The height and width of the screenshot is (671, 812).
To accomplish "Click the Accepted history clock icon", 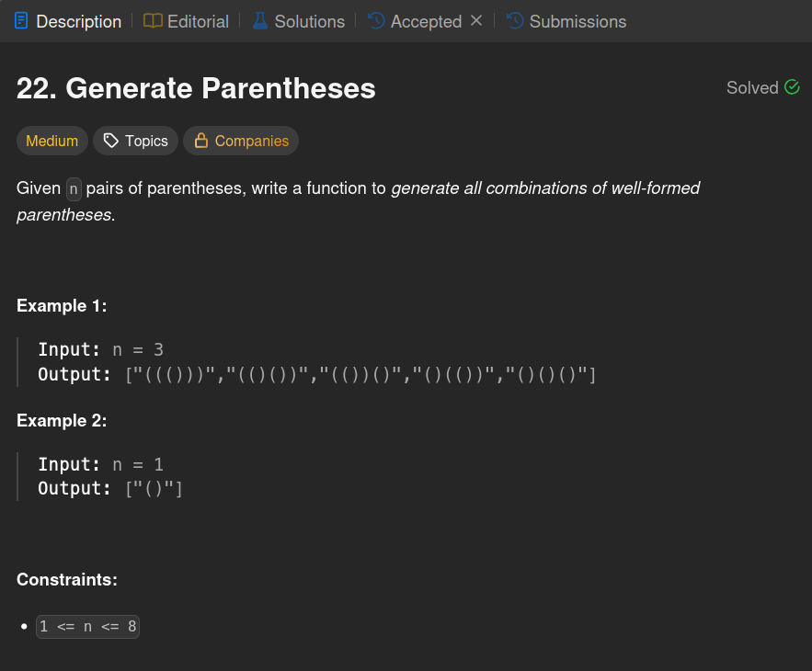I will (376, 21).
